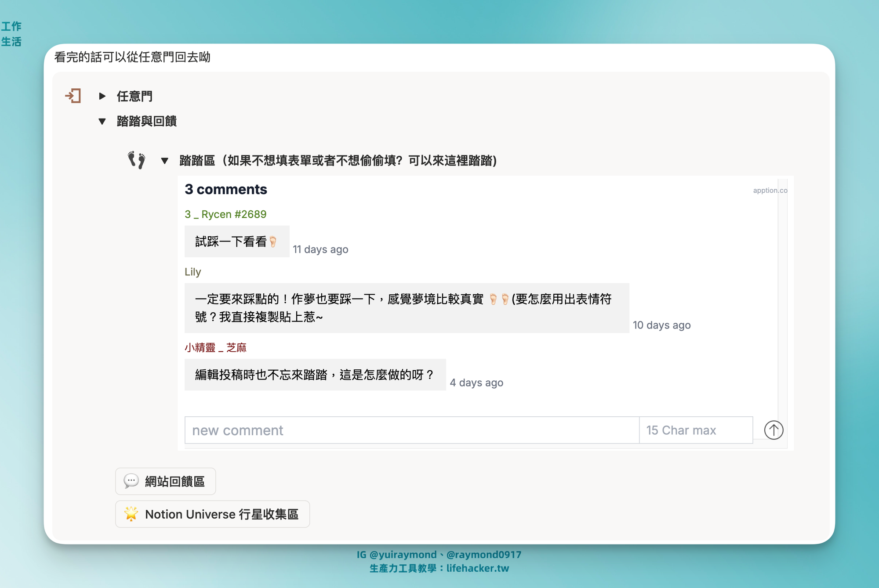
Task: Select the 工作 tab at top left
Action: [x=11, y=26]
